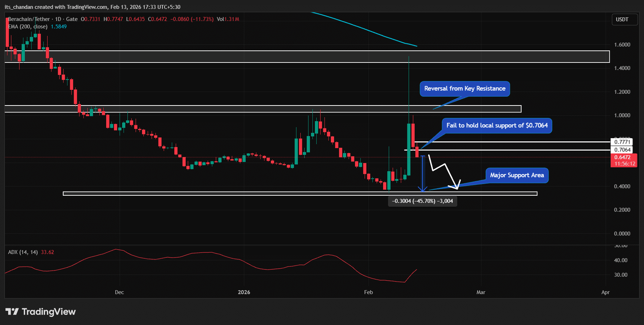Open the EMA (200, close) indicator legend
644x325 pixels.
(28, 27)
